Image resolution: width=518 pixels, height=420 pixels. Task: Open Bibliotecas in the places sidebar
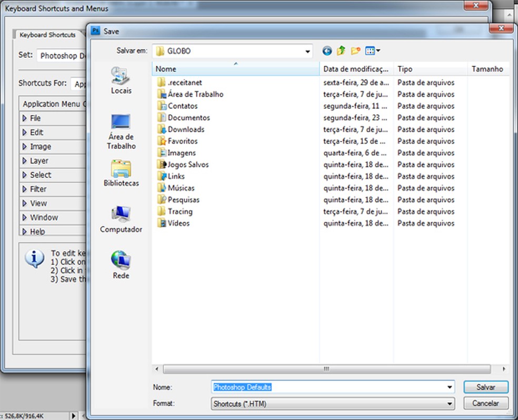121,173
